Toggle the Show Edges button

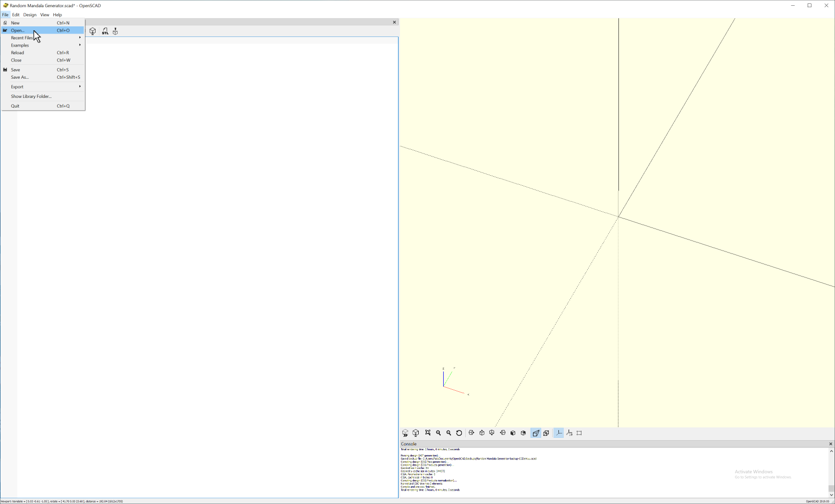[x=579, y=433]
